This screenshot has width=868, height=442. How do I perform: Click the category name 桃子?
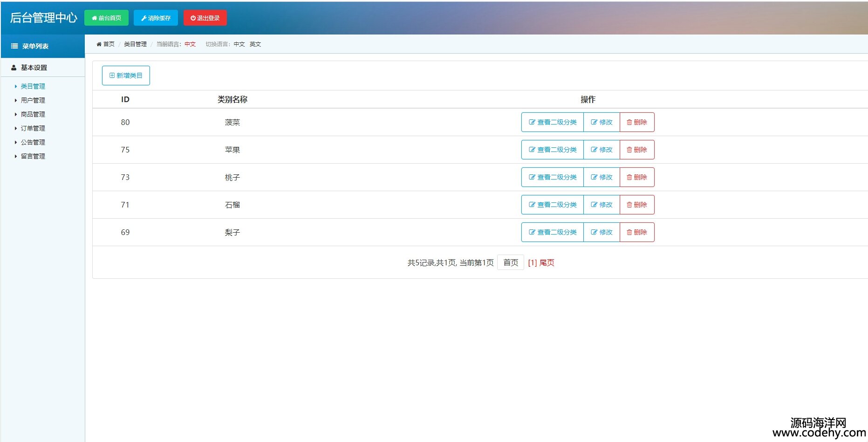click(232, 177)
